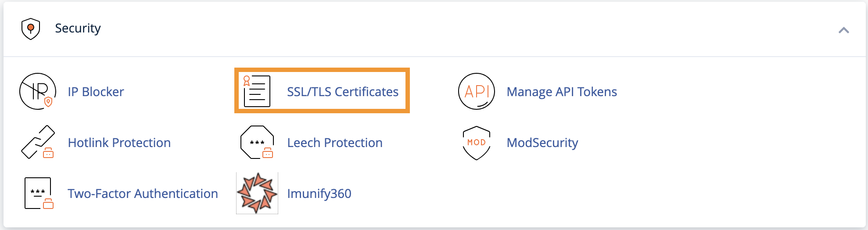The height and width of the screenshot is (230, 868).
Task: Select the Leech Protection link
Action: (335, 143)
